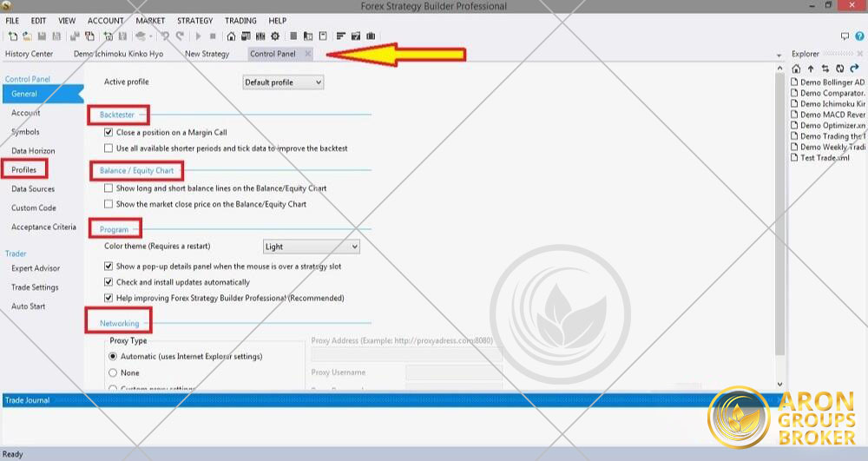Close the Control Panel tab
The width and height of the screenshot is (868, 461).
point(308,54)
